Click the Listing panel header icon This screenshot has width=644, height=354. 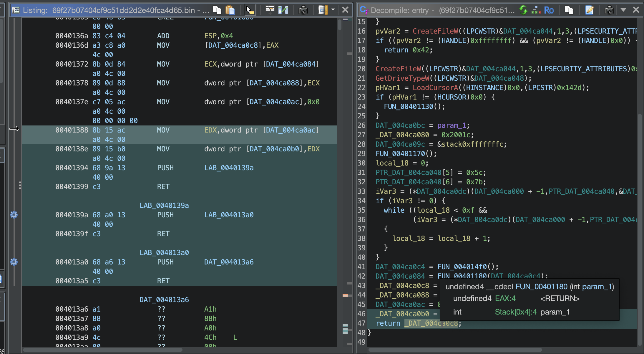16,10
